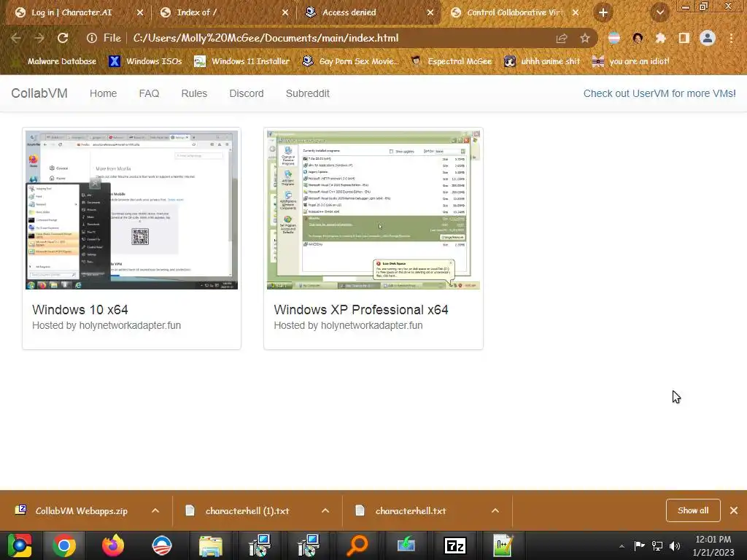747x560 pixels.
Task: Open the Home nav item
Action: click(x=104, y=93)
